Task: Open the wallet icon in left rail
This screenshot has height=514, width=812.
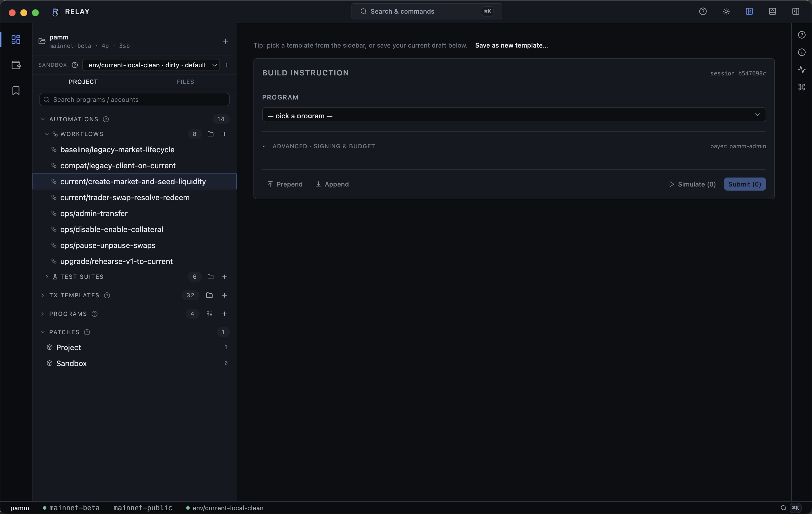Action: [x=16, y=65]
